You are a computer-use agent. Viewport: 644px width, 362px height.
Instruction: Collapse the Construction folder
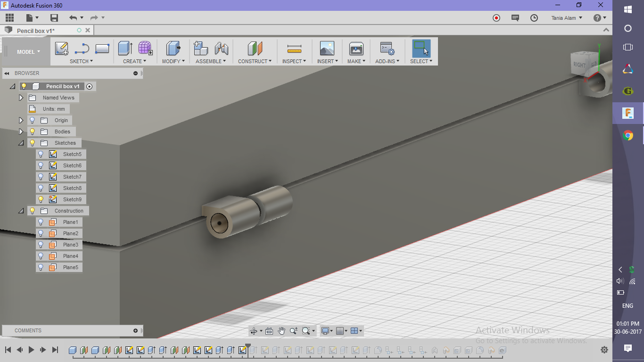21,211
